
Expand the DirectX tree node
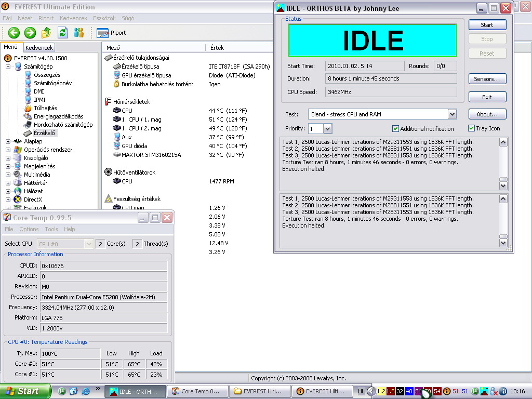(x=8, y=199)
